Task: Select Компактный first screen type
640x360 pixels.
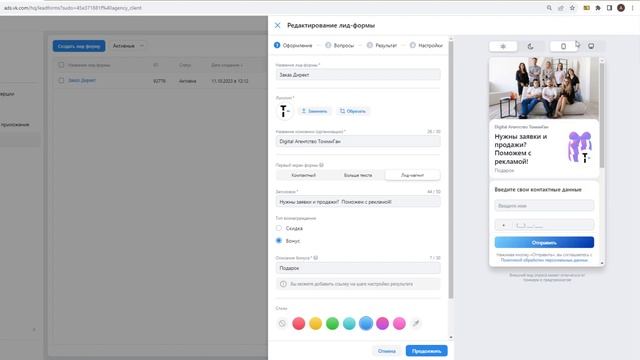Action: pyautogui.click(x=304, y=175)
